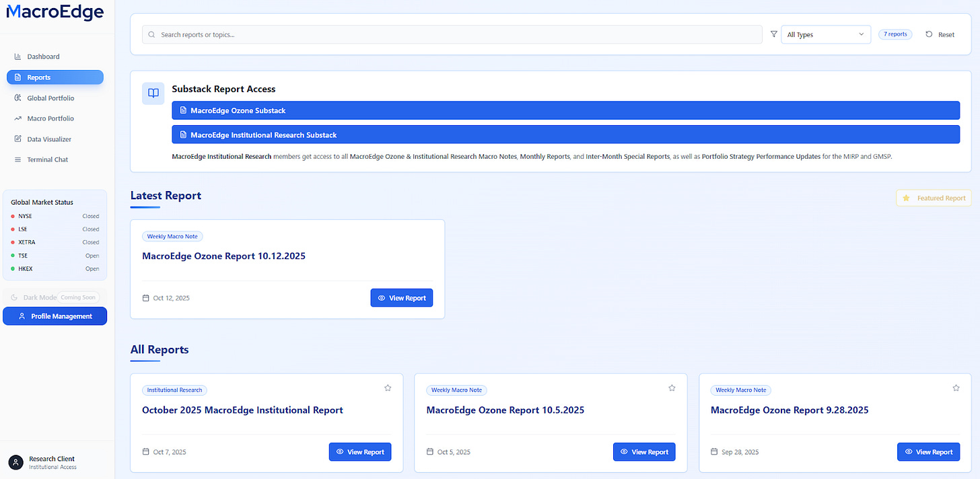
Task: Click Weekly Macro Note tag on 10.5.2025 card
Action: point(457,390)
